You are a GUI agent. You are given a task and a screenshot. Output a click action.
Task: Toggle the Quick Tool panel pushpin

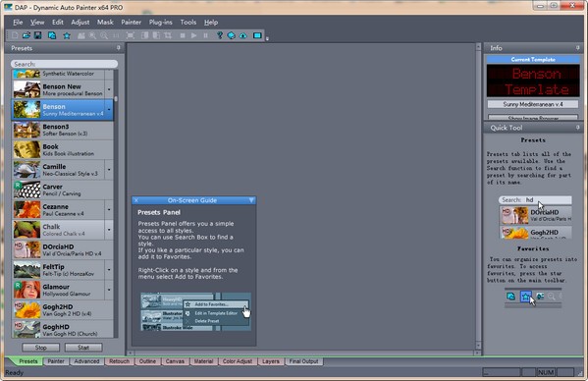[x=577, y=128]
